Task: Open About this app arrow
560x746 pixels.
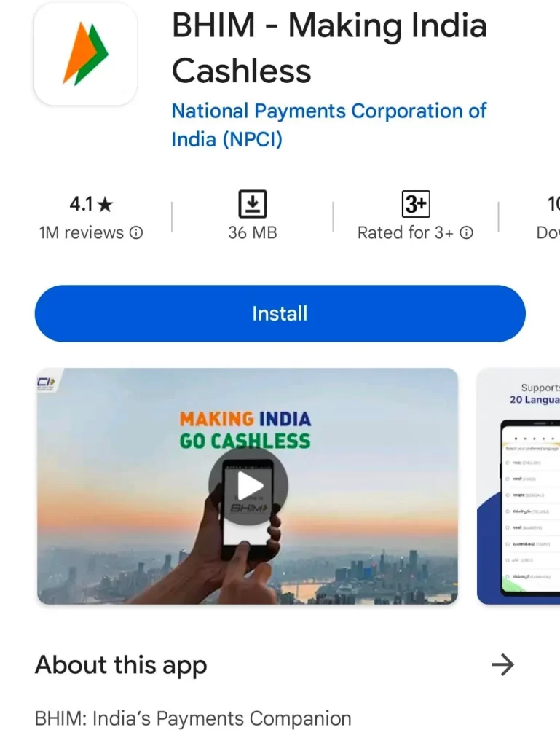Action: 502,664
